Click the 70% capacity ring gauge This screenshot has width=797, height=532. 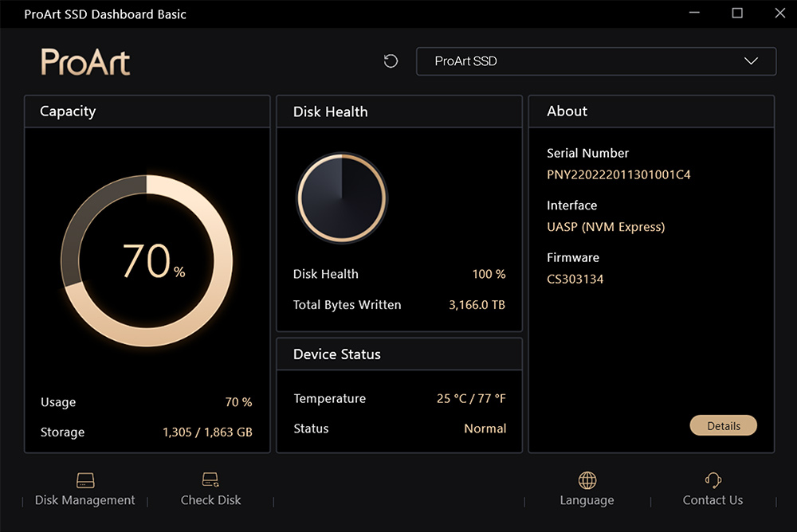[147, 260]
